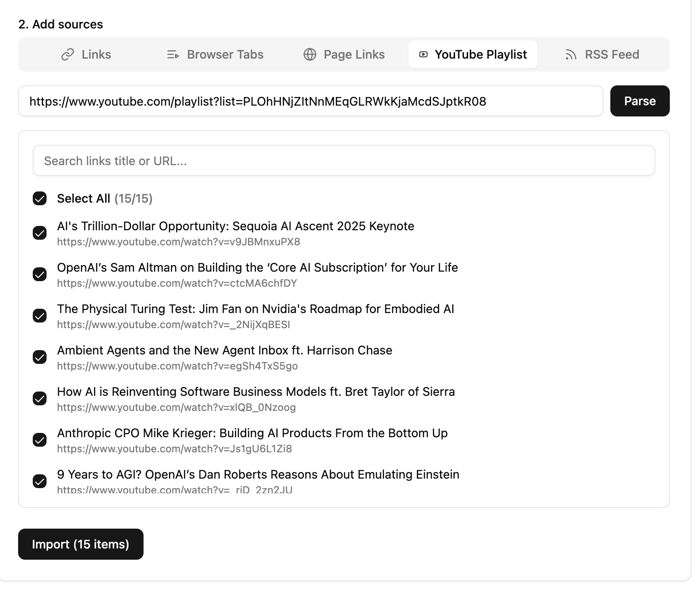The height and width of the screenshot is (589, 700).
Task: Click title The Physical Turing Test: Jim Fan
Action: pos(256,309)
